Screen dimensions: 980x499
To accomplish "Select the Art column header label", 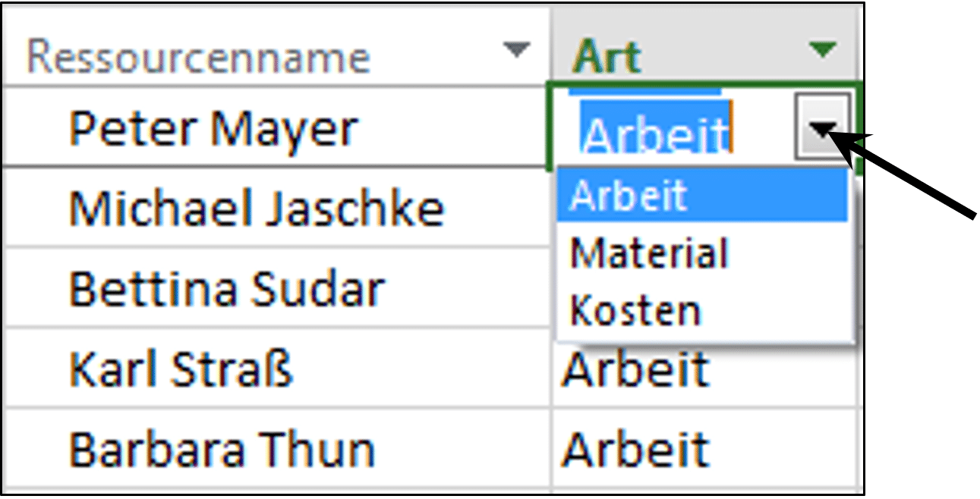I will [607, 58].
